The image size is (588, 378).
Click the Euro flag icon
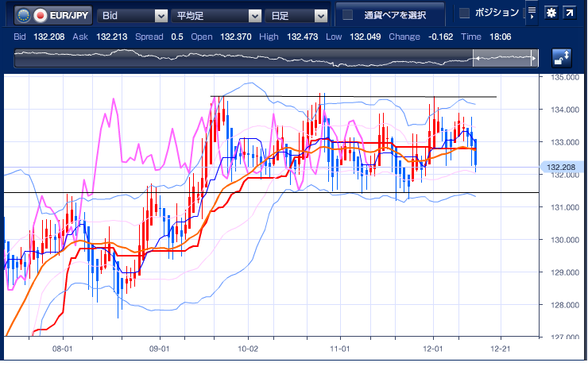23,15
